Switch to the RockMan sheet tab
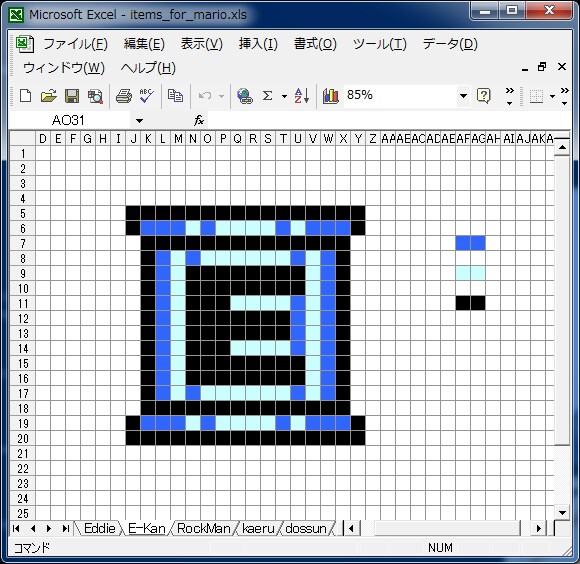 [x=203, y=528]
